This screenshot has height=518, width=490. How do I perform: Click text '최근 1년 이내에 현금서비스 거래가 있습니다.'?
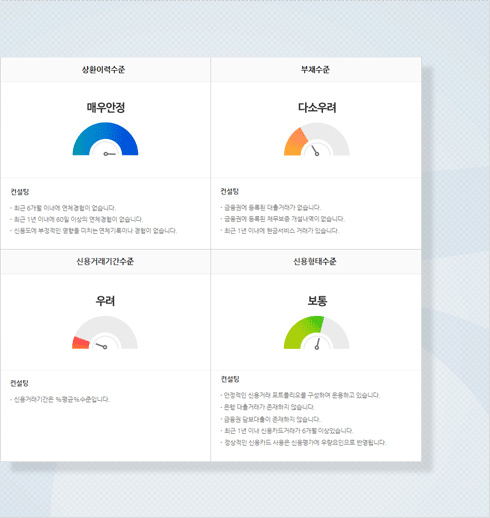281,231
